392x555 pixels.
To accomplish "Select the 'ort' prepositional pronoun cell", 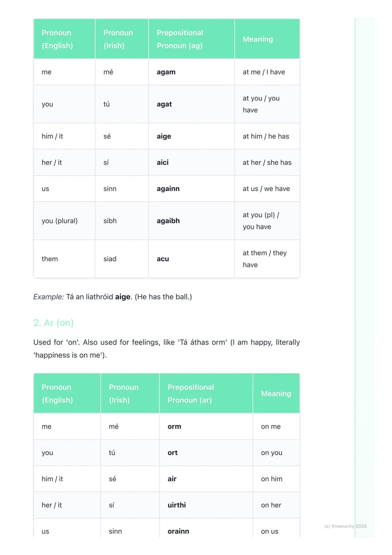I will (x=206, y=453).
